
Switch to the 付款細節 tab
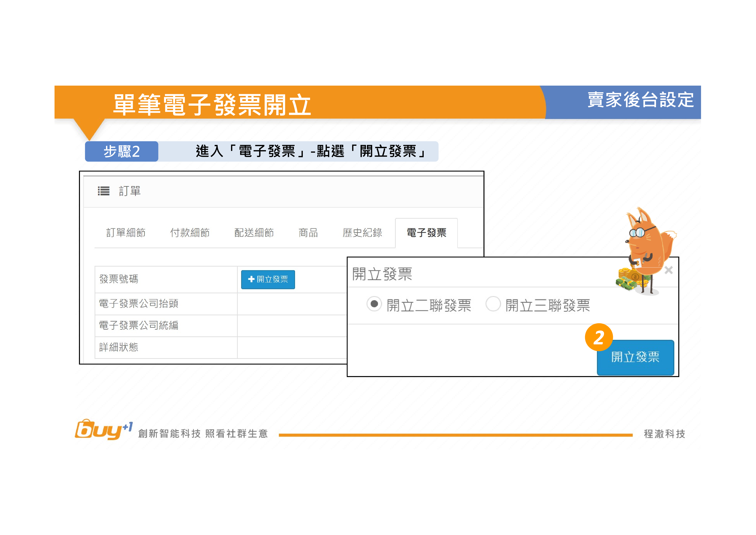[190, 233]
